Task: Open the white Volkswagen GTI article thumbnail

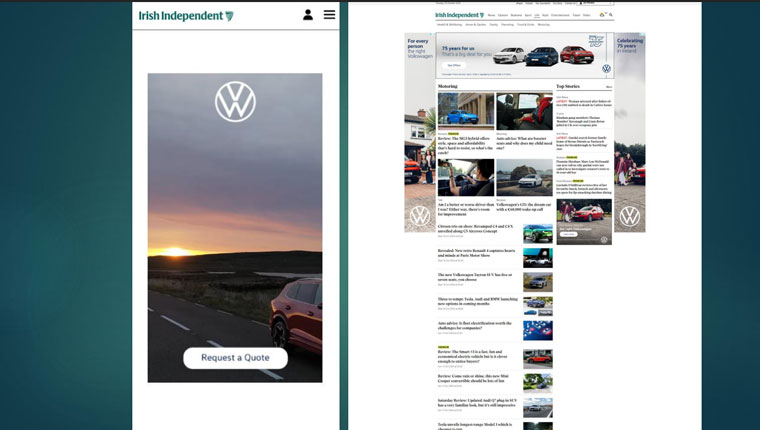Action: pos(524,177)
